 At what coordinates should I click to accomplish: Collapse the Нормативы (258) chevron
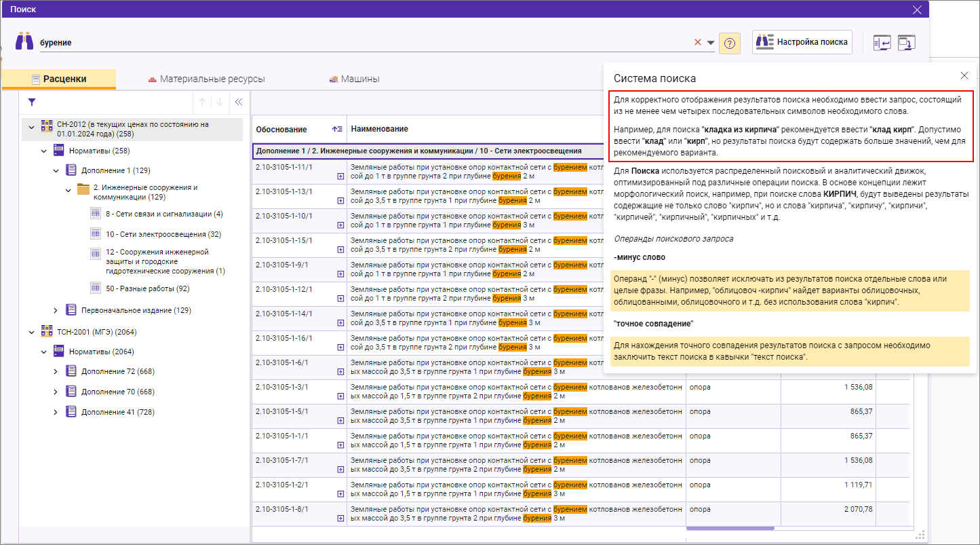tap(43, 151)
